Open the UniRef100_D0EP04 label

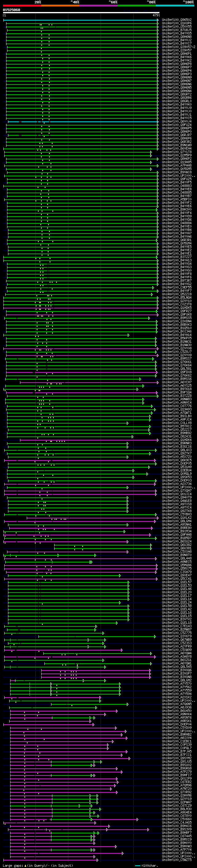tap(177, 725)
